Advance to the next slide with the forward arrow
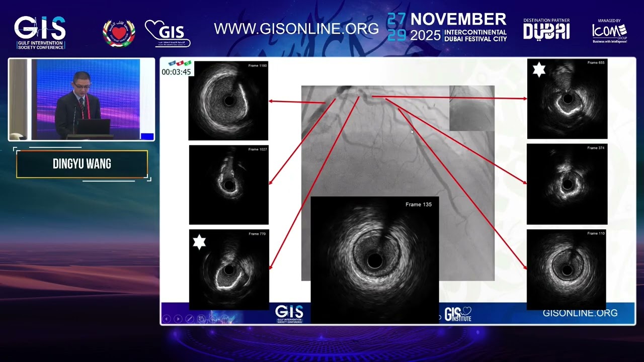The height and width of the screenshot is (362, 644). 178,319
